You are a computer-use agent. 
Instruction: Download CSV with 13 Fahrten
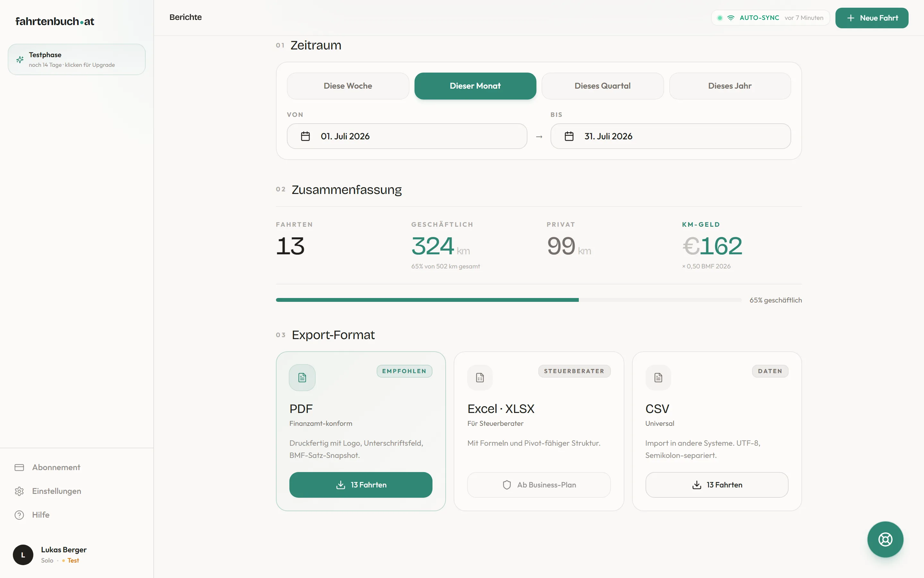tap(717, 485)
